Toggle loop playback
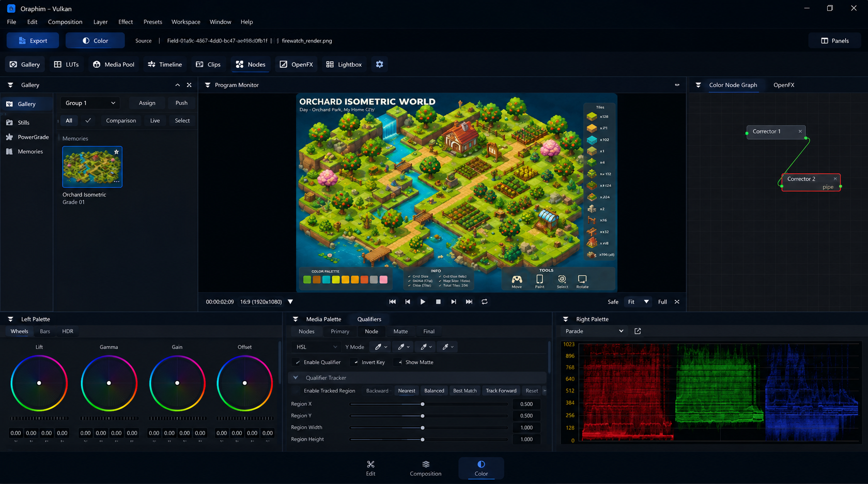This screenshot has height=484, width=868. click(x=485, y=302)
